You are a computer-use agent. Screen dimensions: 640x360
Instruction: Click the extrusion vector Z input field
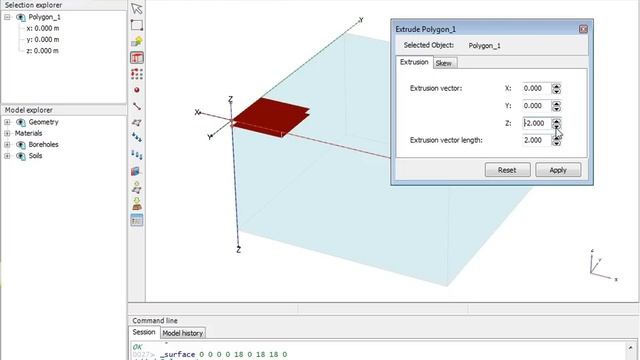click(x=537, y=123)
